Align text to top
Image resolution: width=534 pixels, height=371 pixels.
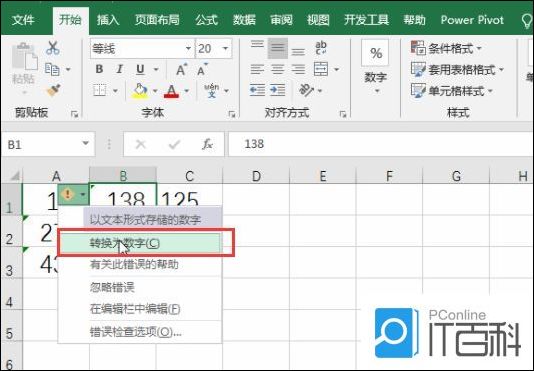[257, 45]
